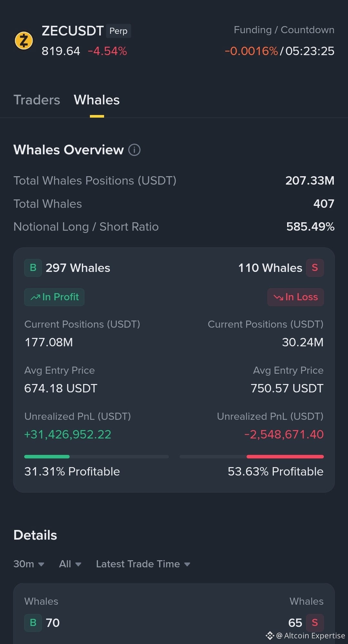Tap the Perp contract label badge
Image resolution: width=348 pixels, height=644 pixels.
(119, 31)
